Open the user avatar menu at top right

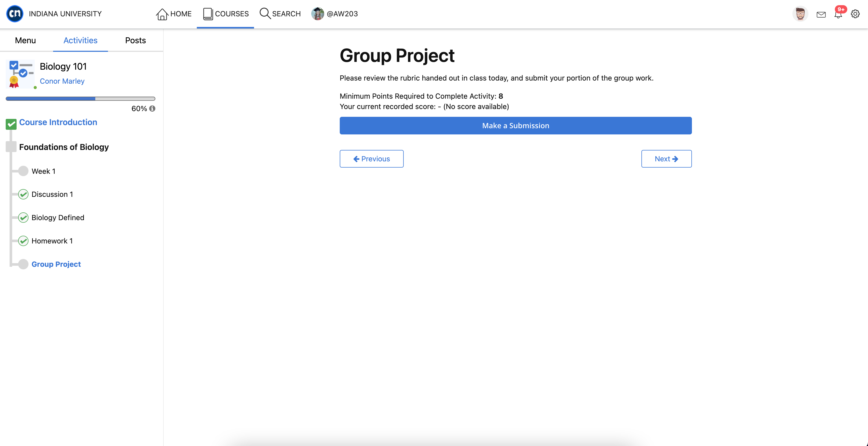click(800, 14)
